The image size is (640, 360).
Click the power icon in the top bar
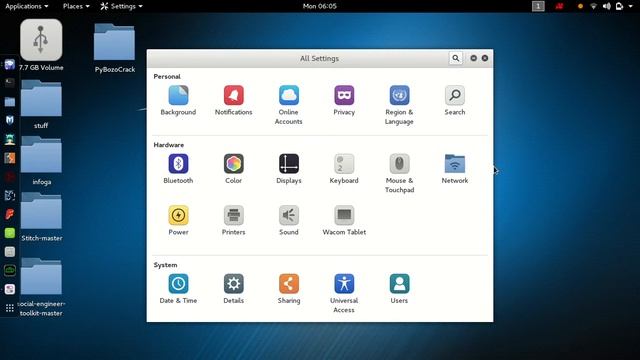click(x=620, y=6)
